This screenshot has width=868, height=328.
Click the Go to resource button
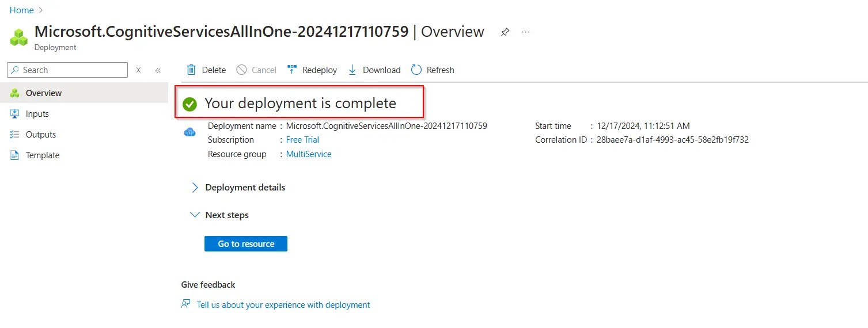[x=245, y=244]
